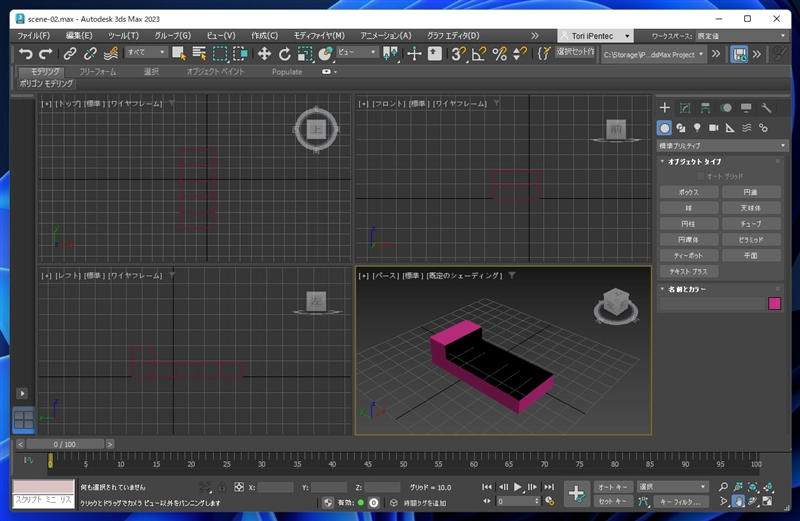Toggle the Spinner Snap button

click(520, 54)
